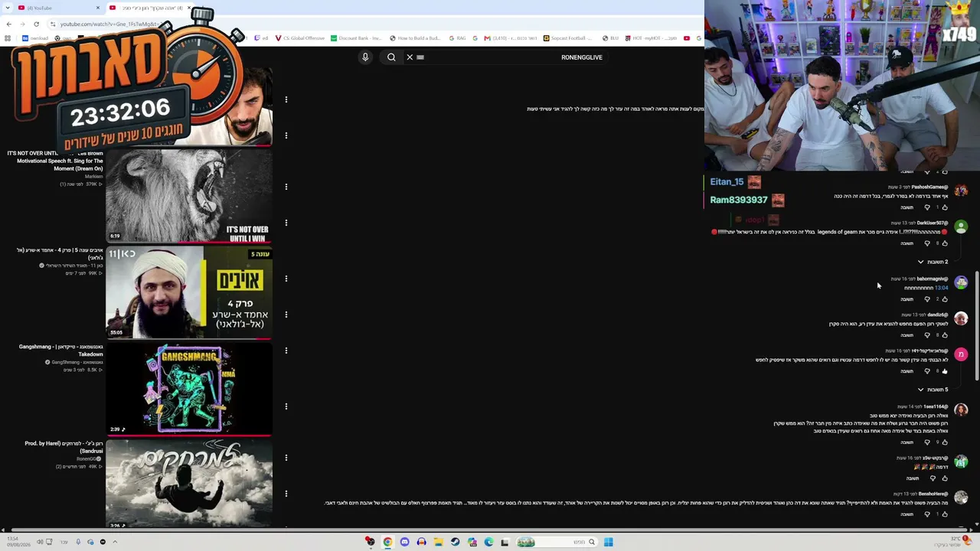Like the bahormagniv comment
This screenshot has height=551, width=980.
[x=945, y=299]
